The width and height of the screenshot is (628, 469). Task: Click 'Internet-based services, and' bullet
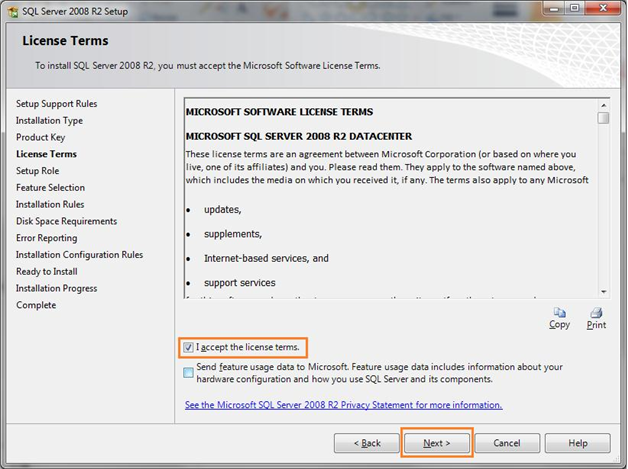point(266,259)
